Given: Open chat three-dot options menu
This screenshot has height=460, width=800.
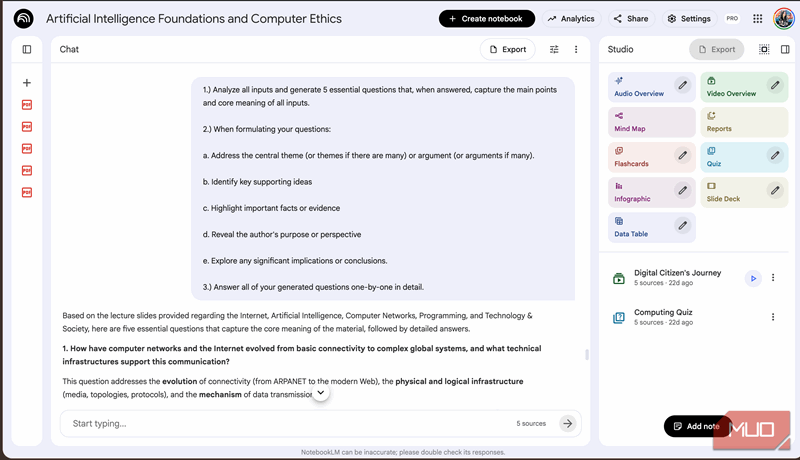Looking at the screenshot, I should (x=576, y=49).
